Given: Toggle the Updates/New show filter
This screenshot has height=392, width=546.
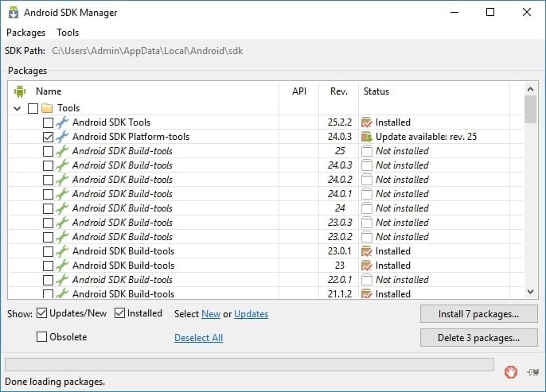Looking at the screenshot, I should point(41,313).
